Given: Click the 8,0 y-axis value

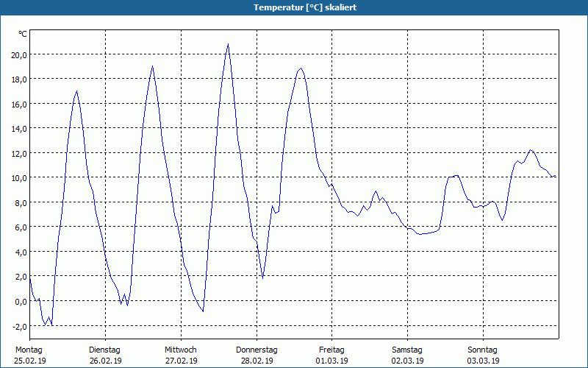Looking at the screenshot, I should click(x=21, y=203).
